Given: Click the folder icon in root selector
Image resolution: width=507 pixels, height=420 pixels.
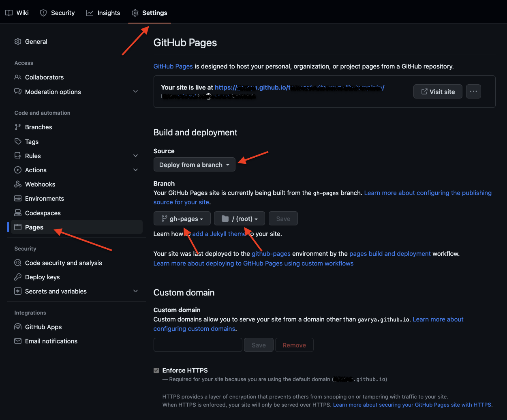Looking at the screenshot, I should (225, 219).
